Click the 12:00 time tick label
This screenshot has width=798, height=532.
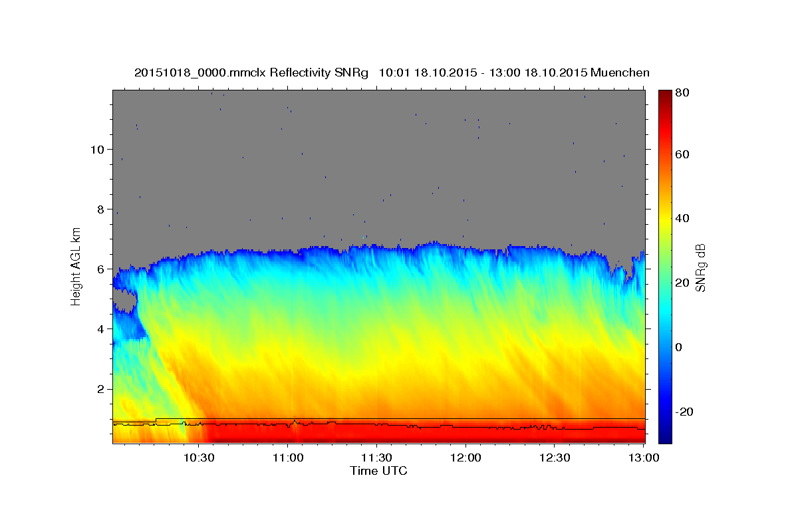click(465, 458)
